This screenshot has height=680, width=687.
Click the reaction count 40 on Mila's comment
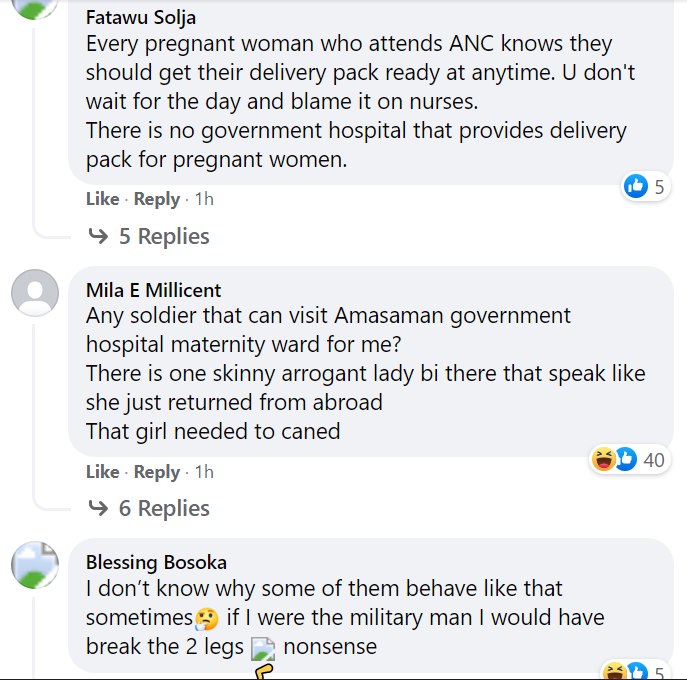click(x=654, y=460)
